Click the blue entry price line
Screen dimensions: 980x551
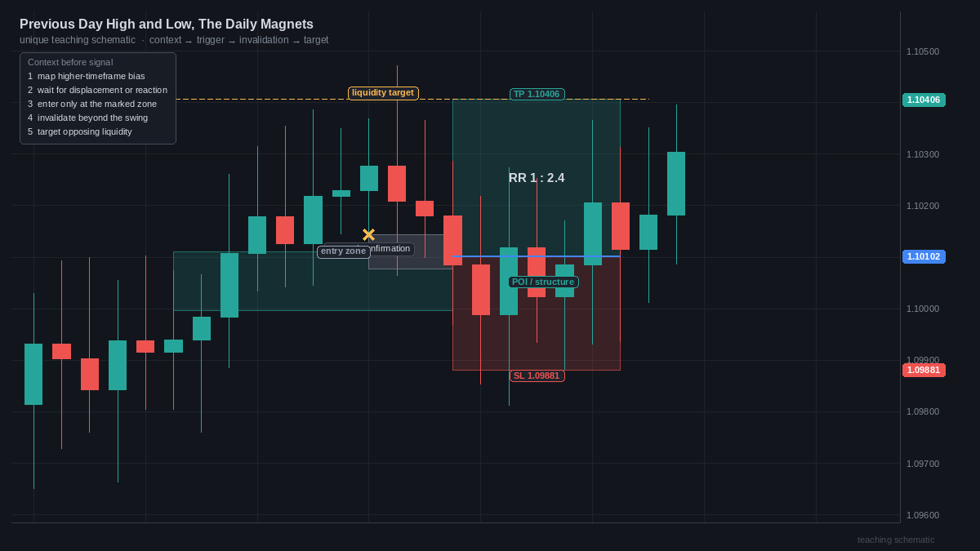point(537,256)
